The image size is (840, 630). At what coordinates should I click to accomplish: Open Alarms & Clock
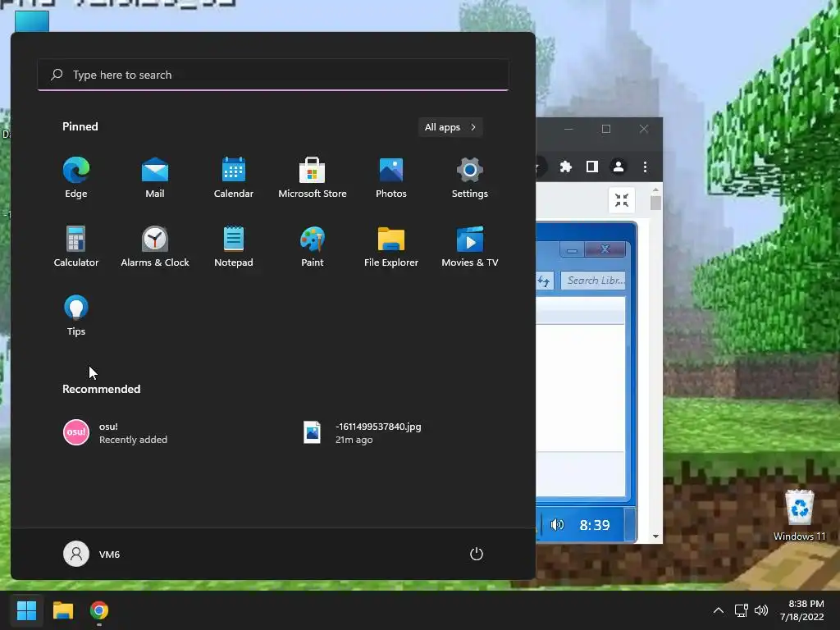(155, 247)
